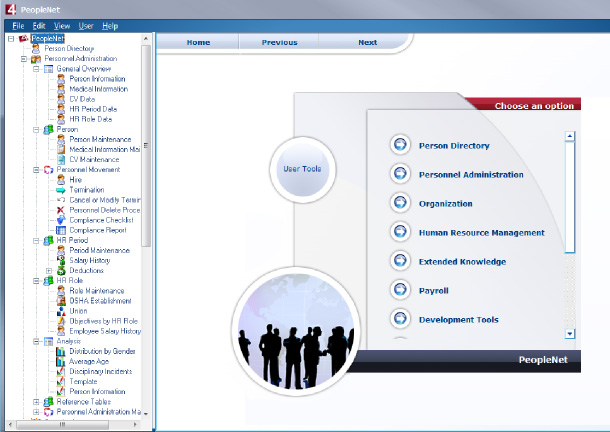Click the Human Resource Management arrow icon
This screenshot has width=610, height=432.
coord(400,232)
